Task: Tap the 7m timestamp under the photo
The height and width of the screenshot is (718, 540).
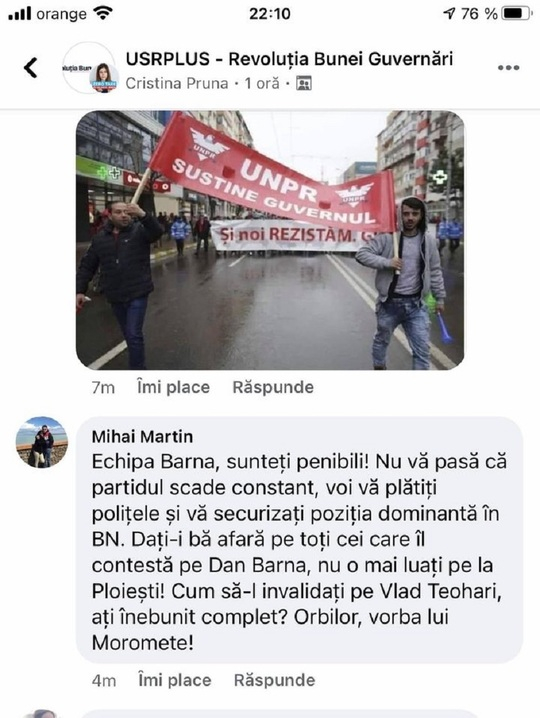Action: point(103,388)
